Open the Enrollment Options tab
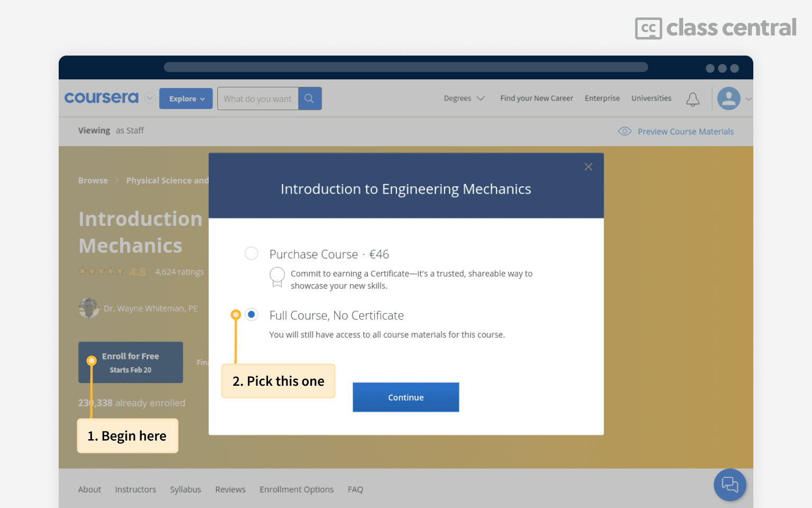812x508 pixels. coord(297,489)
